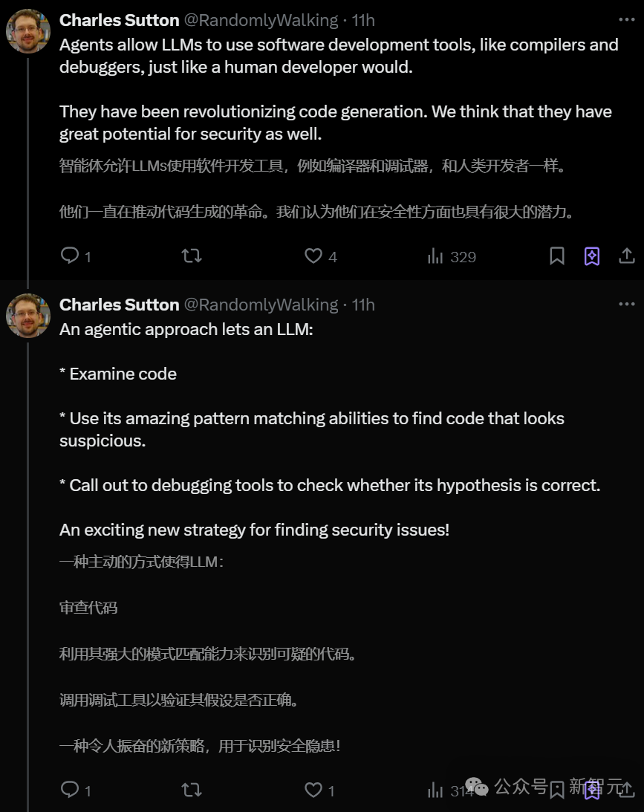Retweet the first Charles Sutton tweet
Screen dimensions: 644x812
(192, 256)
